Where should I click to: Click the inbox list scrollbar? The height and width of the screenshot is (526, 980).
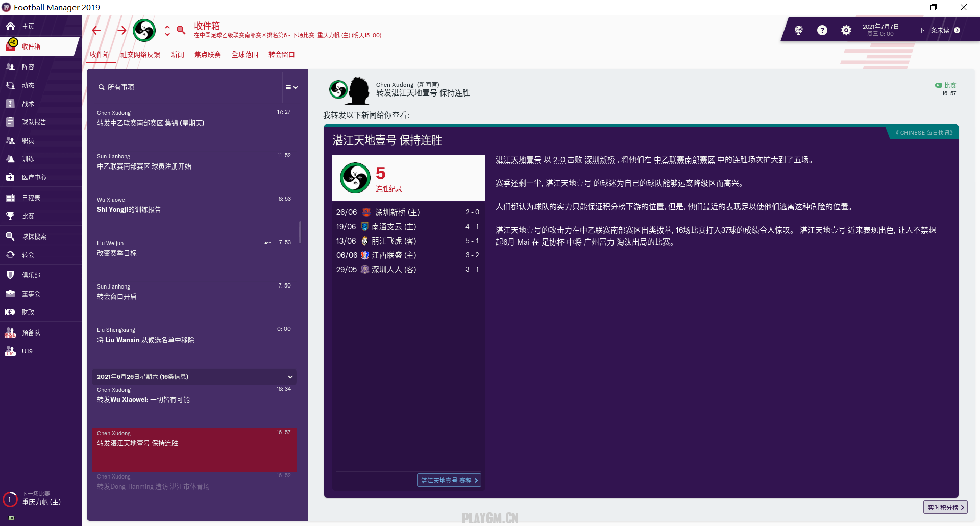click(300, 232)
